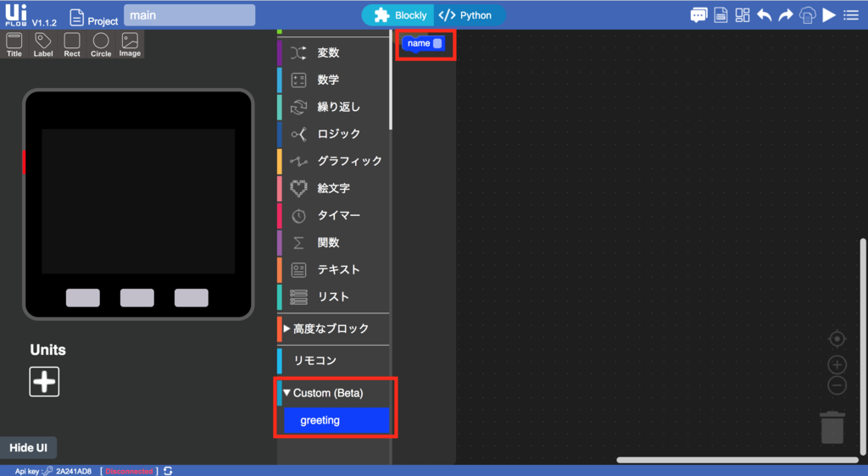The width and height of the screenshot is (868, 476).
Task: Click the left device button A
Action: (x=83, y=297)
